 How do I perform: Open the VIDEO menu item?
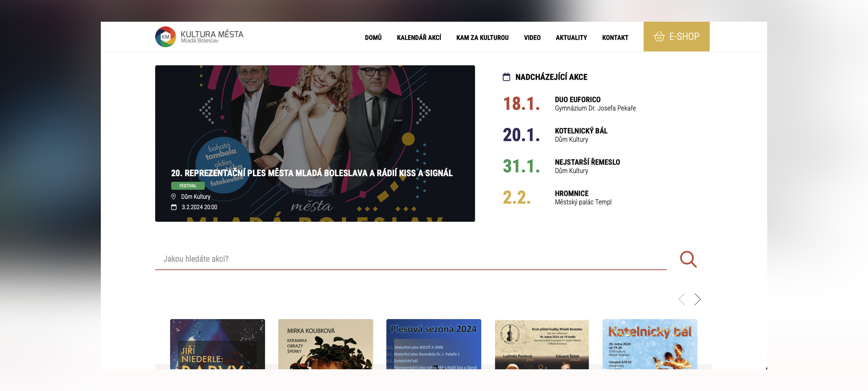pyautogui.click(x=532, y=38)
